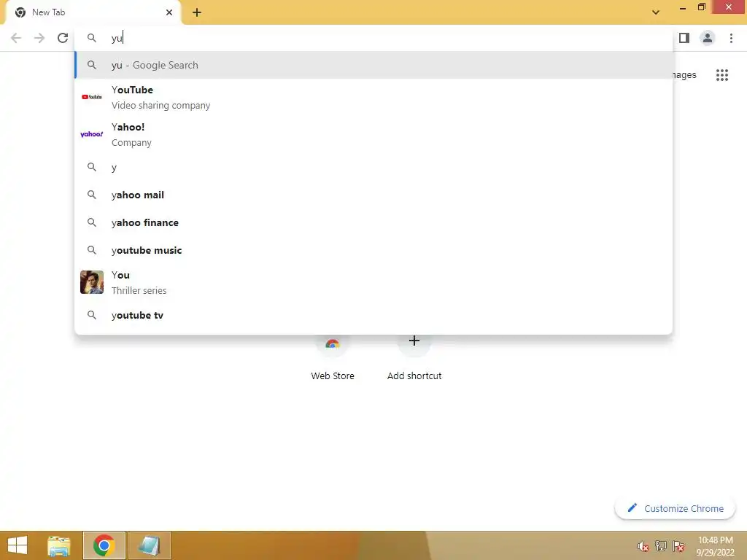747x560 pixels.
Task: Open the Google apps grid
Action: (x=722, y=75)
